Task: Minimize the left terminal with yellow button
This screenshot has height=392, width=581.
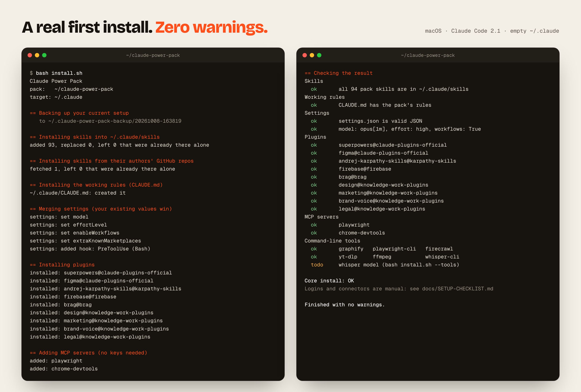Action: tap(37, 55)
